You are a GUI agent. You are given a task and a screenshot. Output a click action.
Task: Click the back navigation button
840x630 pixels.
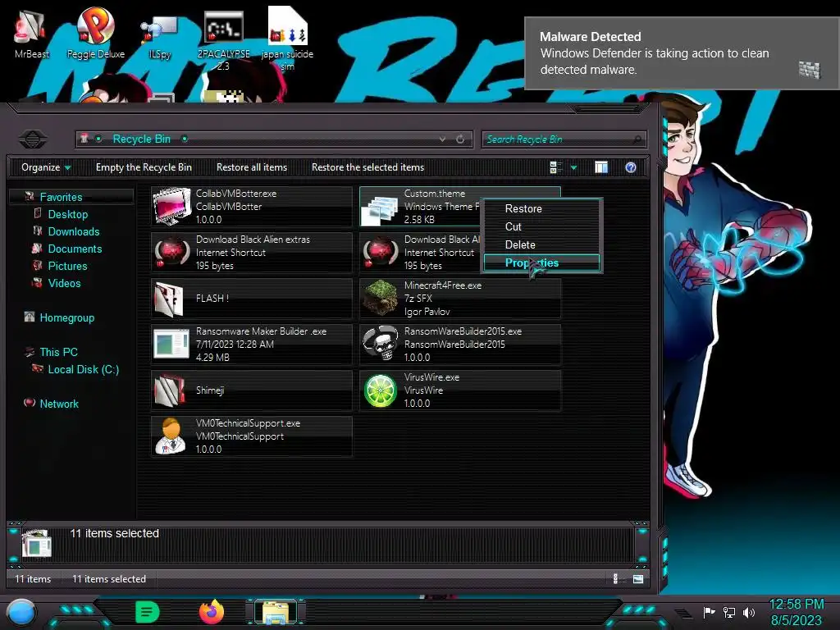33,139
